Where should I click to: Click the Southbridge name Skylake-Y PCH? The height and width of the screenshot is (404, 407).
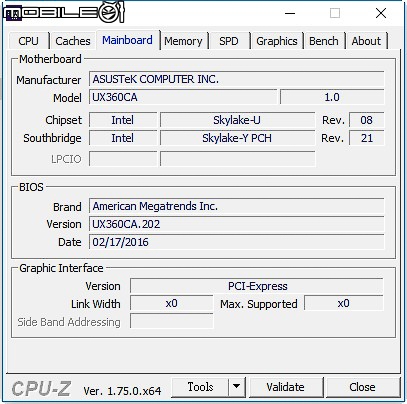237,138
